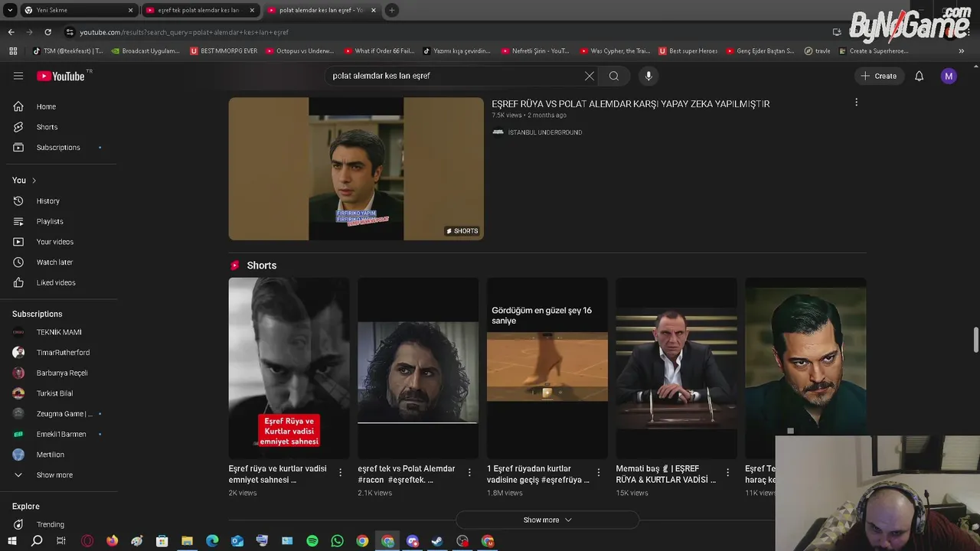Open WhatsApp from the taskbar
The height and width of the screenshot is (551, 980).
338,541
